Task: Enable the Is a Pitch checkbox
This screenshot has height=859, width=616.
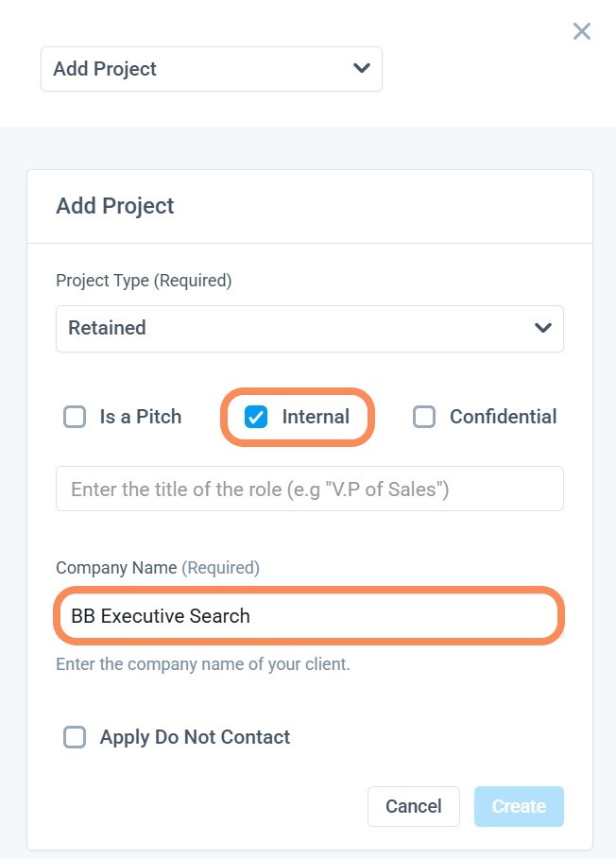Action: (75, 417)
